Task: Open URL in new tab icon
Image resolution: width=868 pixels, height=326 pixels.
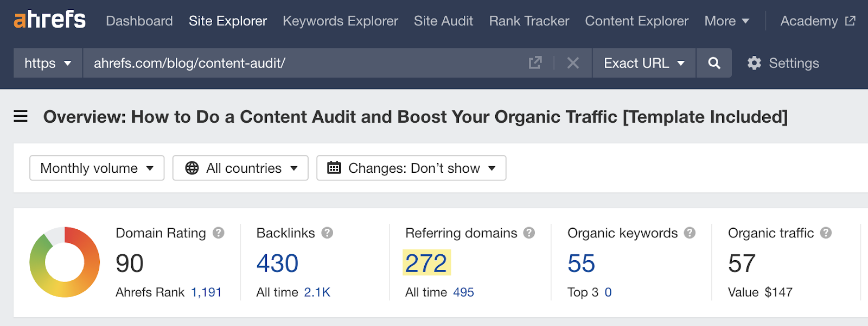Action: tap(535, 63)
